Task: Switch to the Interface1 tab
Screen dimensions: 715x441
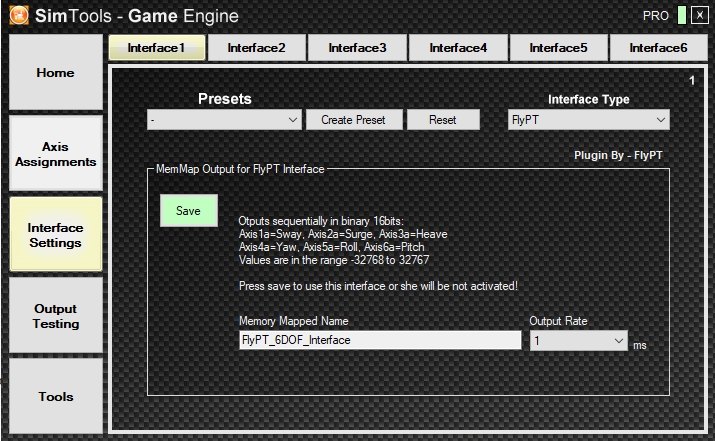Action: click(157, 47)
